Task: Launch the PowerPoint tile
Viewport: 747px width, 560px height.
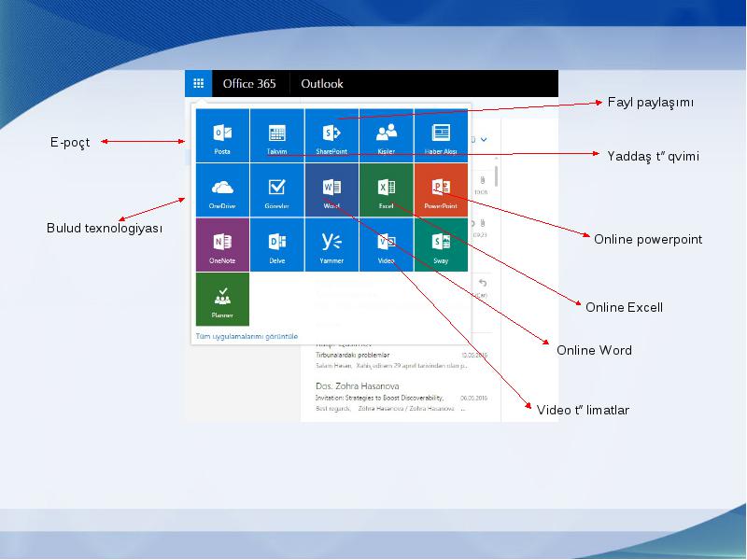Action: (x=441, y=190)
